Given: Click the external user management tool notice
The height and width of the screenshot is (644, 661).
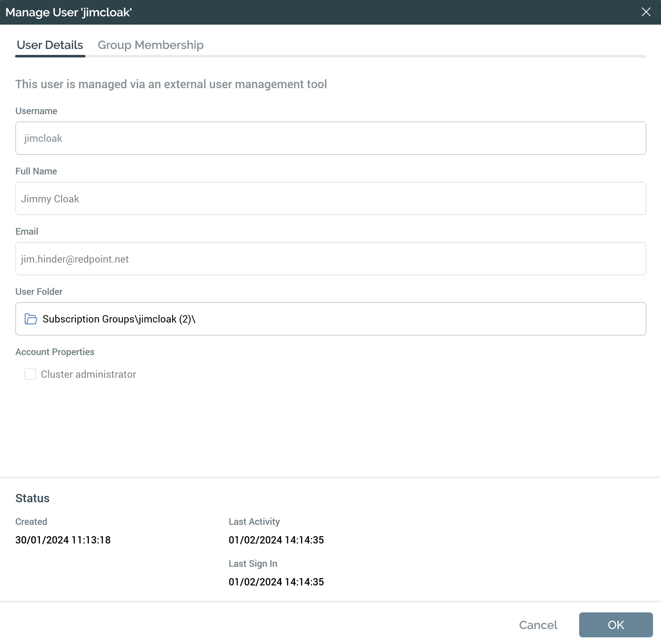Looking at the screenshot, I should [x=171, y=84].
